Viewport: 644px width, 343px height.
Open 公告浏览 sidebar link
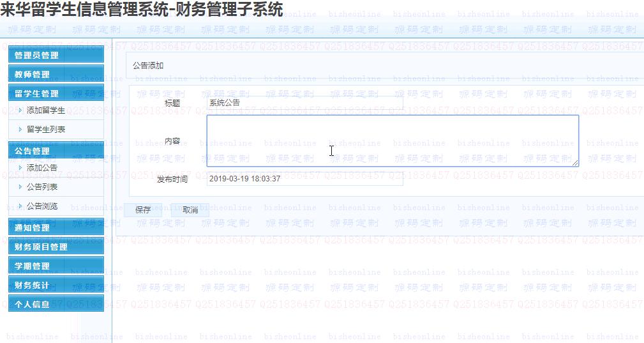(x=42, y=206)
